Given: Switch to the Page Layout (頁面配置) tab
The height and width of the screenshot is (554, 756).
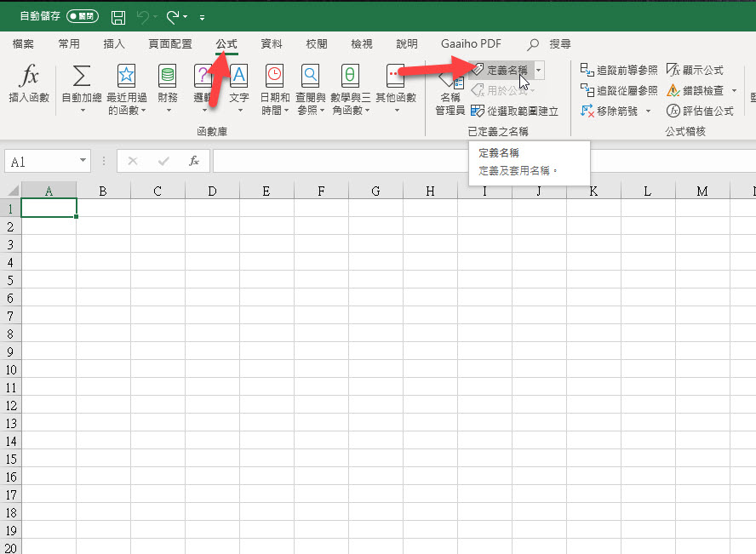Looking at the screenshot, I should tap(169, 44).
